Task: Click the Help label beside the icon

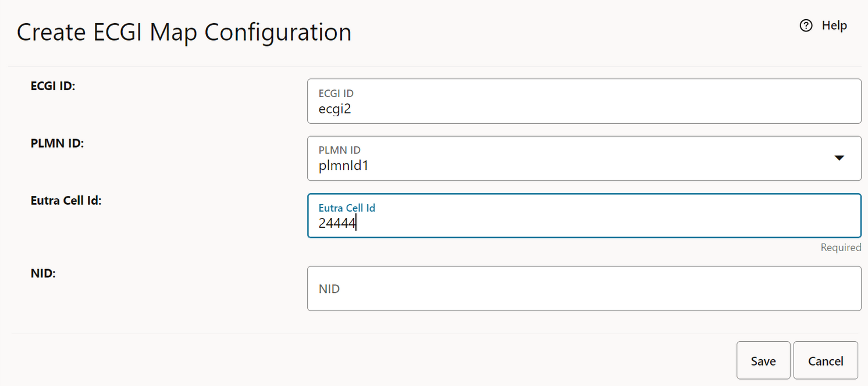Action: [834, 26]
